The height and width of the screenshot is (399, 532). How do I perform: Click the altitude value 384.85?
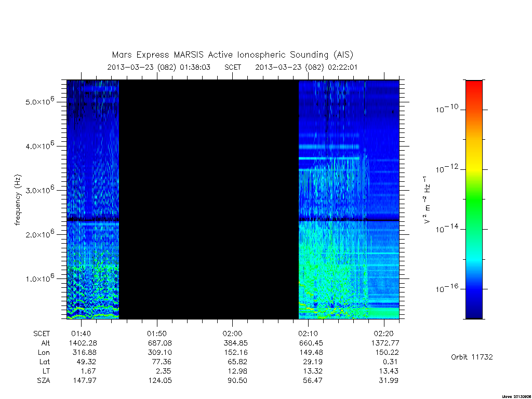coord(235,343)
